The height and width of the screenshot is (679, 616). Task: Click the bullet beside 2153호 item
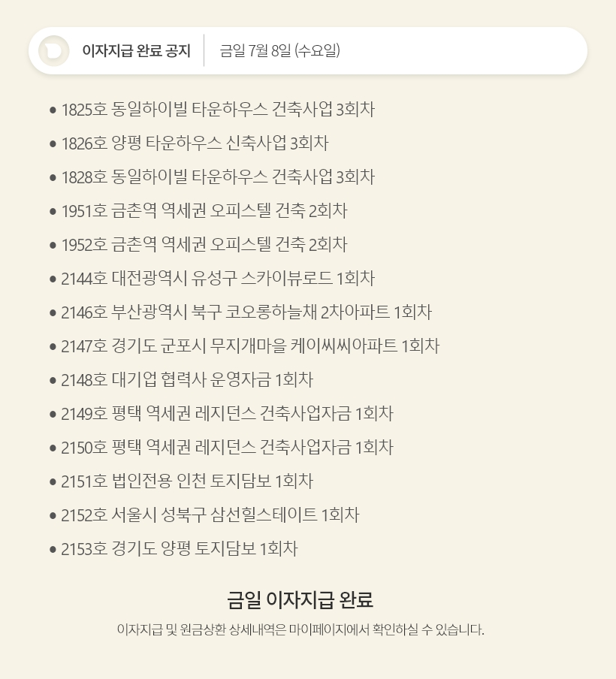click(x=53, y=550)
